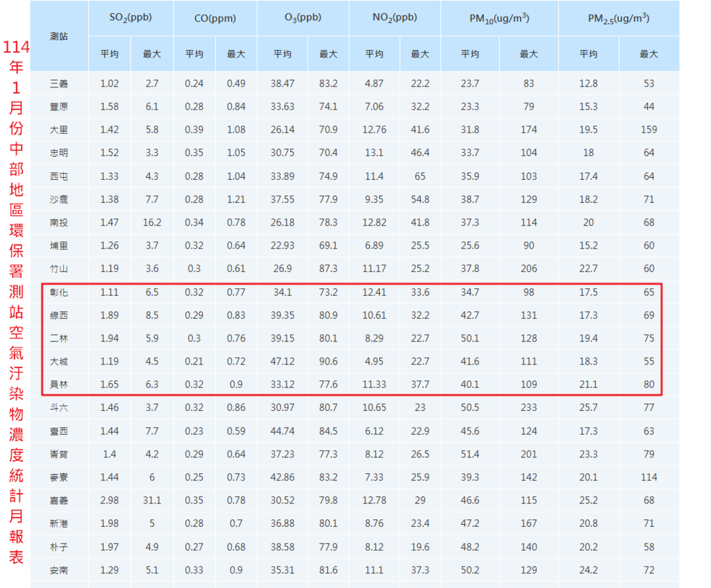This screenshot has width=711, height=588.
Task: Click 斗六 PM2.5 average value 25.7
Action: (588, 408)
